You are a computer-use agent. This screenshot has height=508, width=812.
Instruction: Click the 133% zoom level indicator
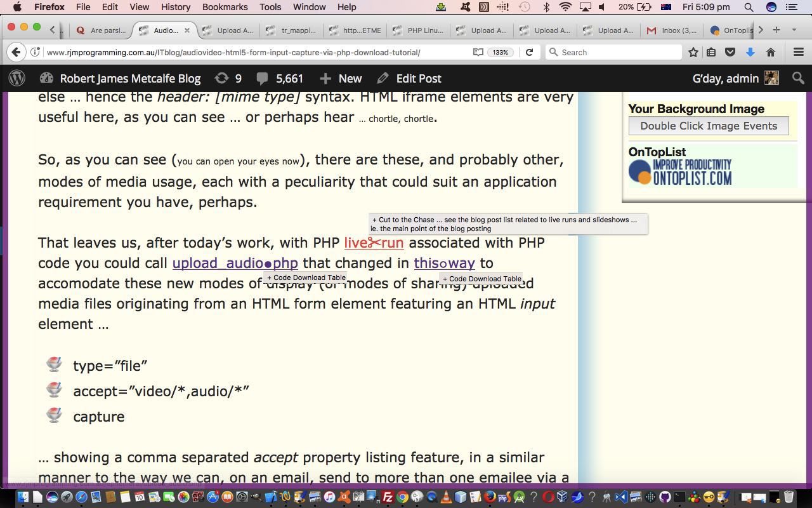tap(501, 52)
